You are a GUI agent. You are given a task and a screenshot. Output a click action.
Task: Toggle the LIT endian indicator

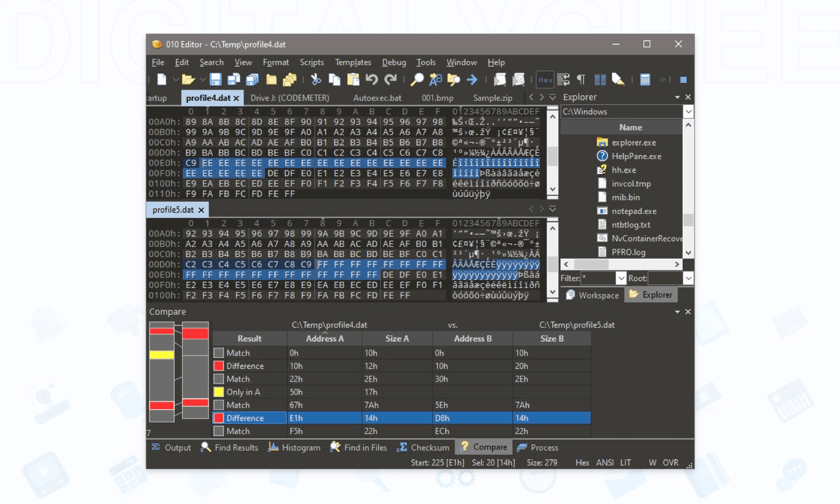point(625,463)
